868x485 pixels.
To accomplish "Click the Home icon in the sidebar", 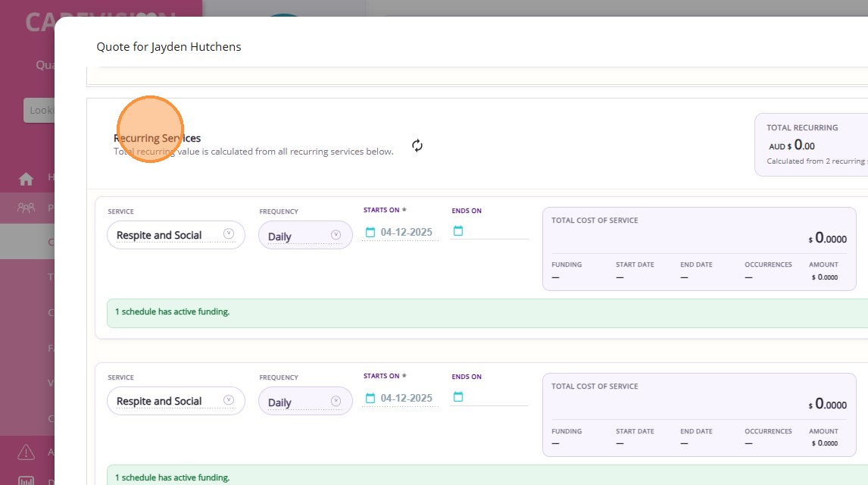I will coord(27,179).
